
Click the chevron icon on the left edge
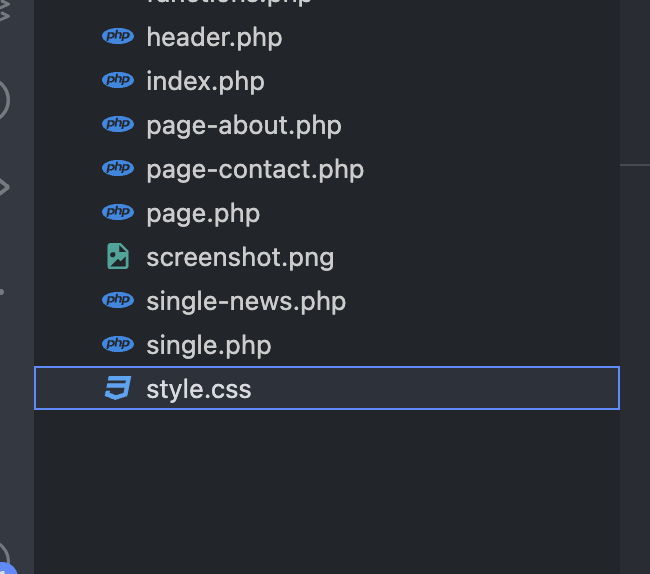coord(4,186)
